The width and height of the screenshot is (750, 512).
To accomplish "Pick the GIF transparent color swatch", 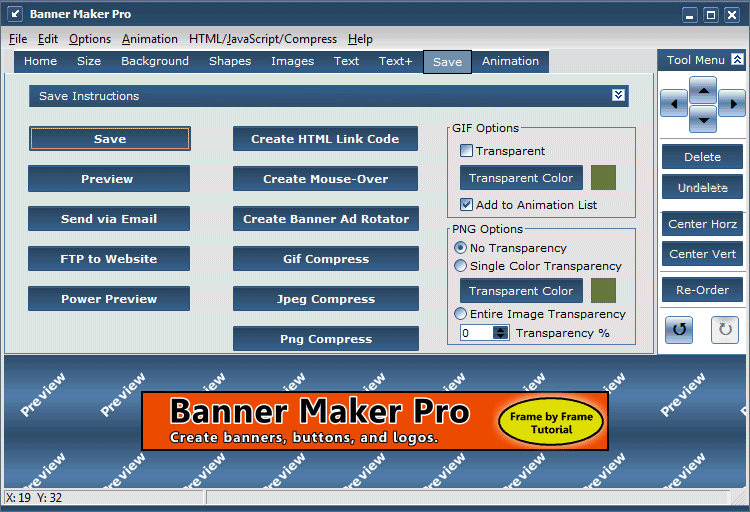I will [603, 178].
